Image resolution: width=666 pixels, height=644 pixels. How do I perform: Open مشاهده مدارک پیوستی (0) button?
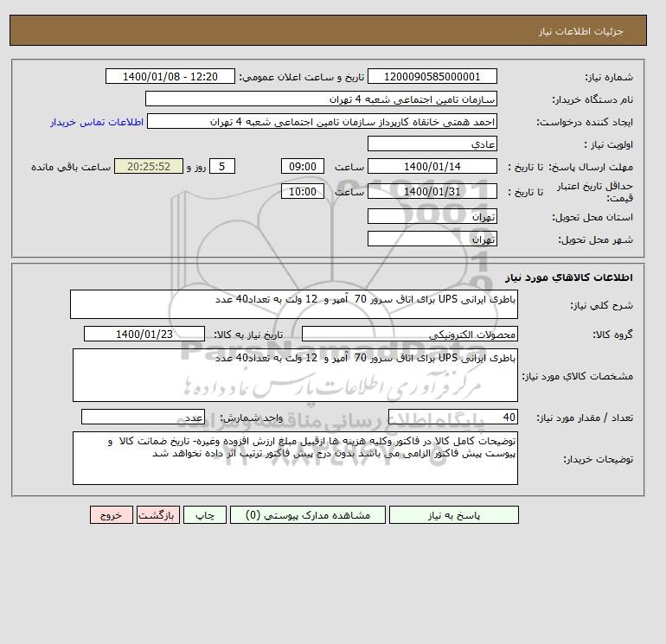click(308, 515)
